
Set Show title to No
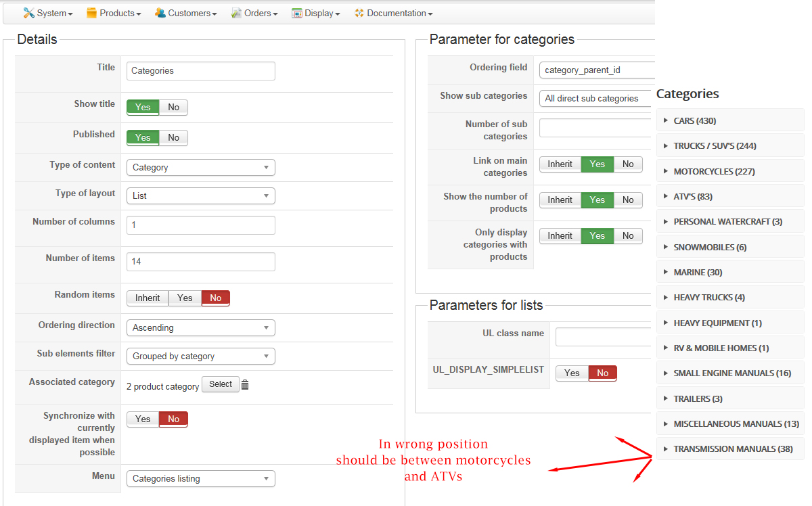pos(174,107)
